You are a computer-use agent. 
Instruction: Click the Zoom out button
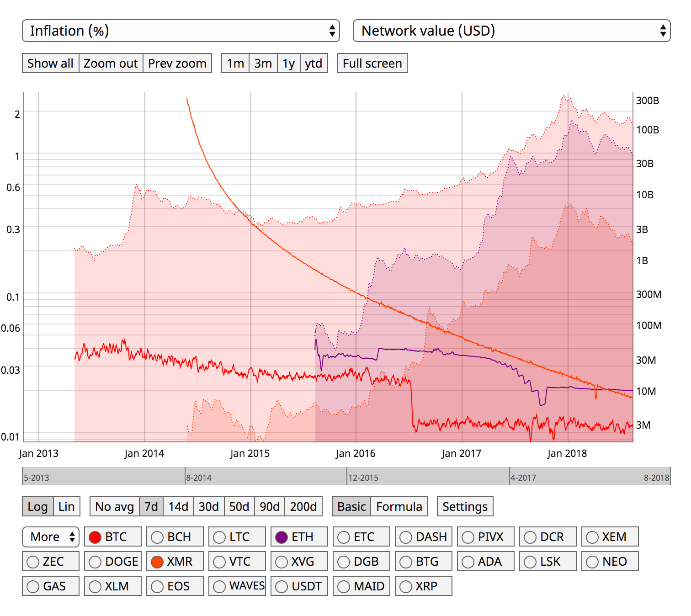(x=111, y=63)
